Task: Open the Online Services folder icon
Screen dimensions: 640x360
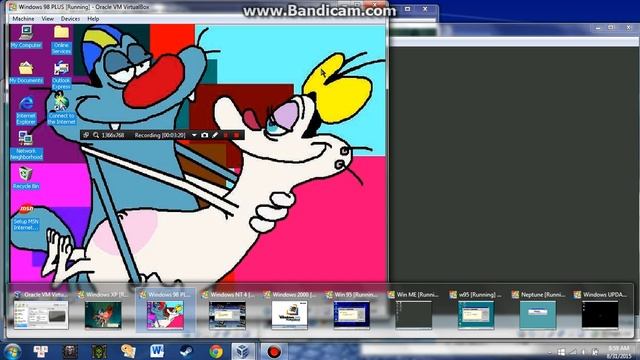Action: click(61, 40)
